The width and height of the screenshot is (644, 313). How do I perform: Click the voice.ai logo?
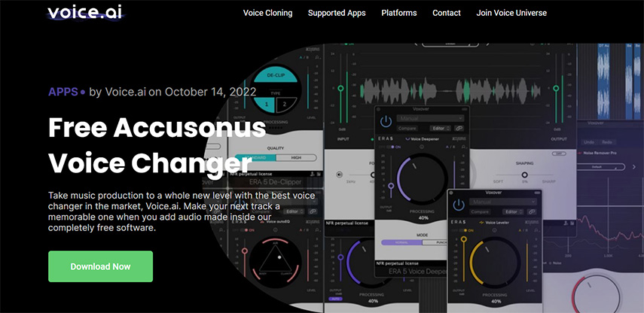click(85, 12)
